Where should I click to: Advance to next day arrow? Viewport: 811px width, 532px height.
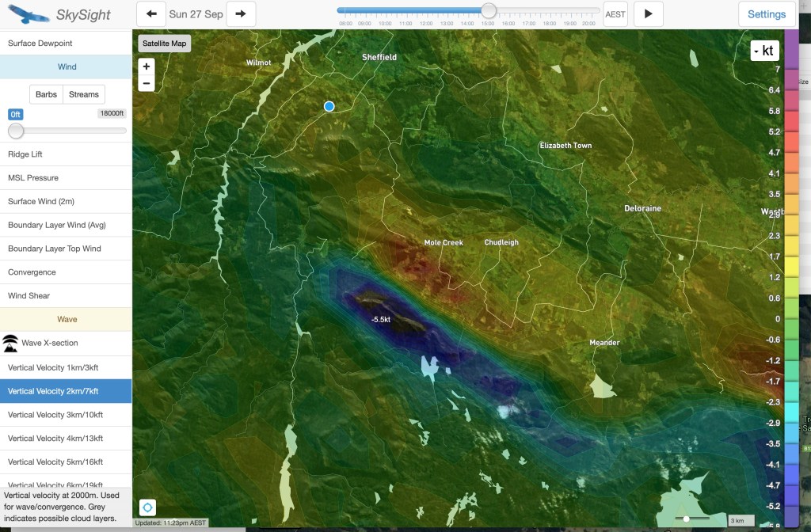pyautogui.click(x=241, y=13)
